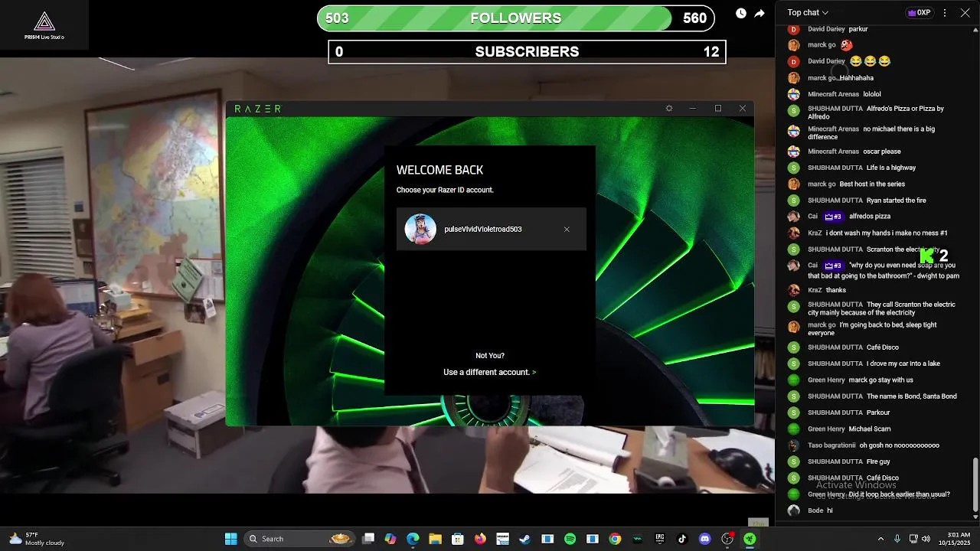Click 'Fire guy' chat message
This screenshot has width=980, height=551.
coord(878,461)
